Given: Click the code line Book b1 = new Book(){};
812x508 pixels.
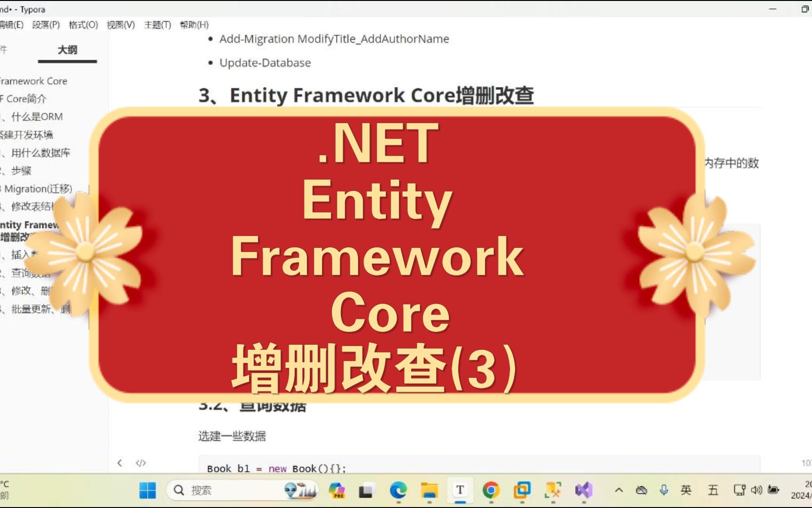Looking at the screenshot, I should 276,468.
